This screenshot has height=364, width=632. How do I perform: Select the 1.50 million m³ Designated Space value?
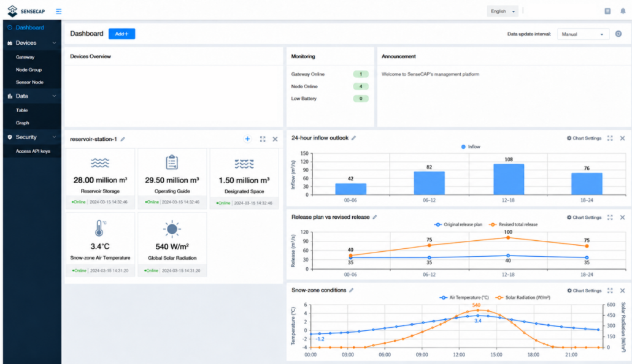click(244, 180)
